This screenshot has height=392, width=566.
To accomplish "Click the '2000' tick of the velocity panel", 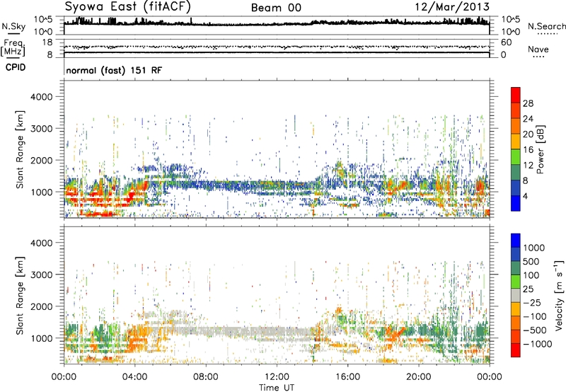I will pos(42,306).
